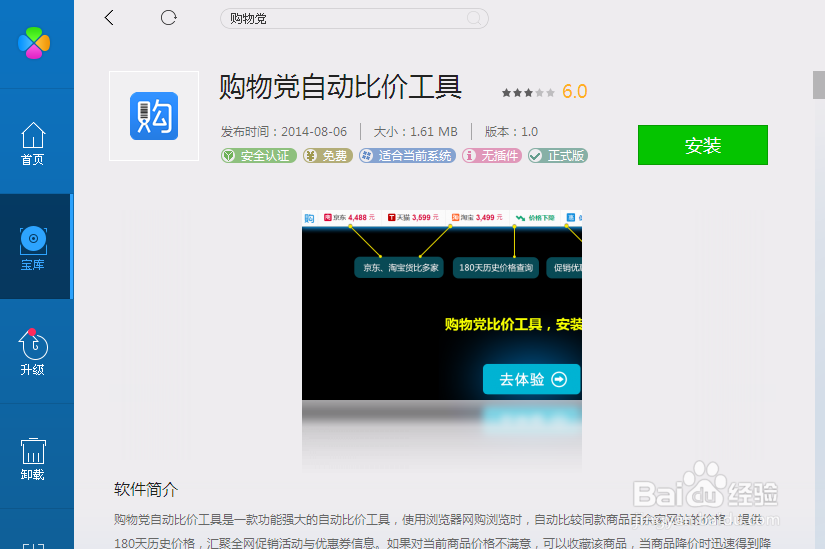Open the 宝库 software library section
The image size is (825, 549).
pos(33,248)
